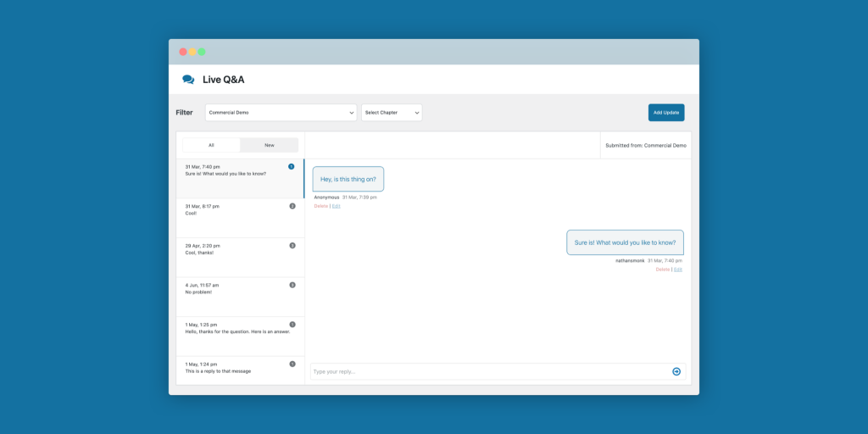Open 'This is a reply to that message' conversation
This screenshot has width=868, height=434.
[240, 370]
